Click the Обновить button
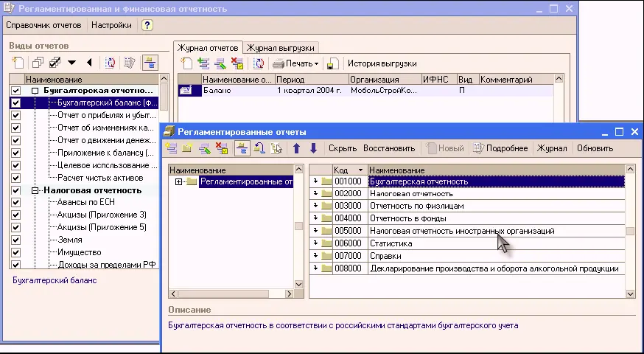 point(595,148)
